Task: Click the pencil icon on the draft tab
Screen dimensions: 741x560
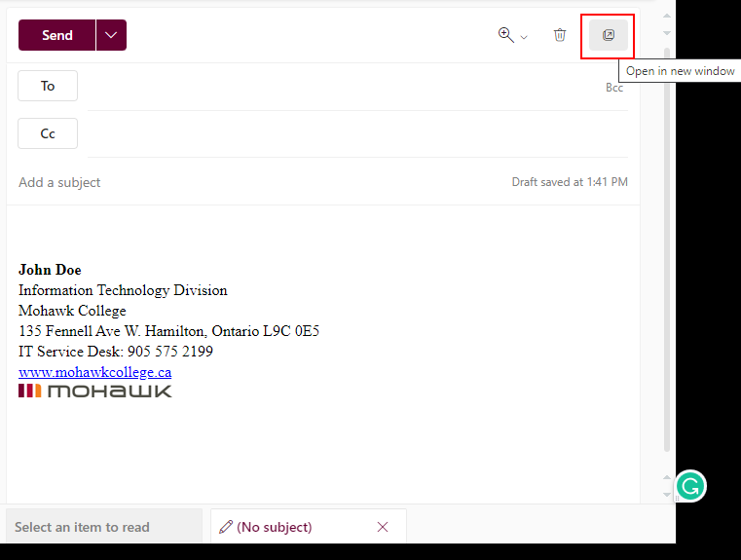Action: 226,527
